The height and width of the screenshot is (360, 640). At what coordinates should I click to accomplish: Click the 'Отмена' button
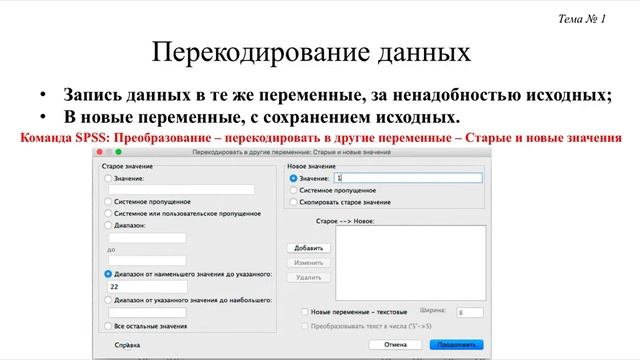pos(395,345)
